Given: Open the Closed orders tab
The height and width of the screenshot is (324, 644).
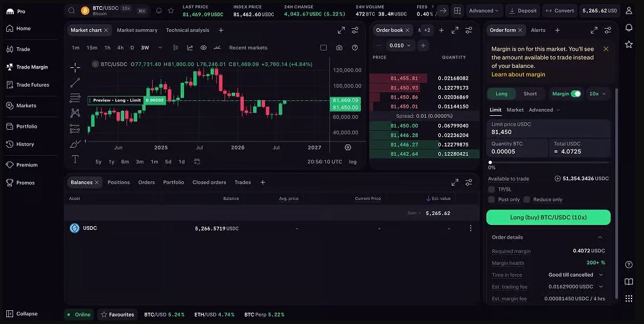Looking at the screenshot, I should pos(209,183).
